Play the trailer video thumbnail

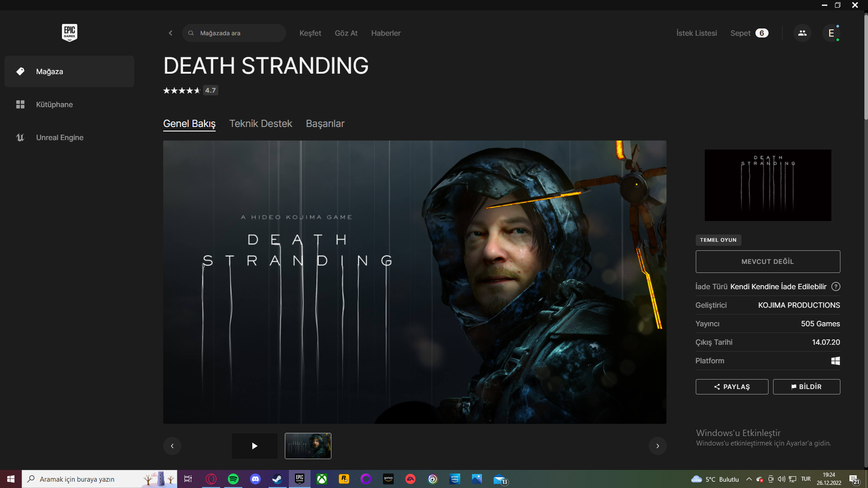tap(255, 446)
